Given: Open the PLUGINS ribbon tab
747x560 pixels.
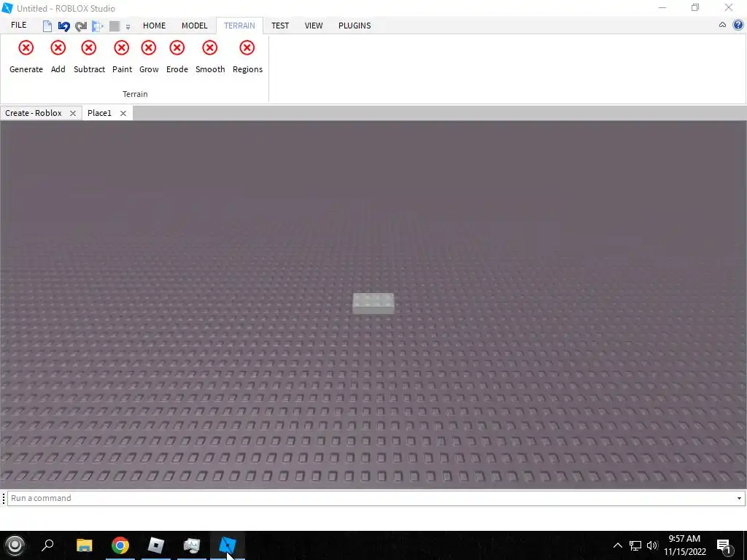Looking at the screenshot, I should (x=355, y=26).
